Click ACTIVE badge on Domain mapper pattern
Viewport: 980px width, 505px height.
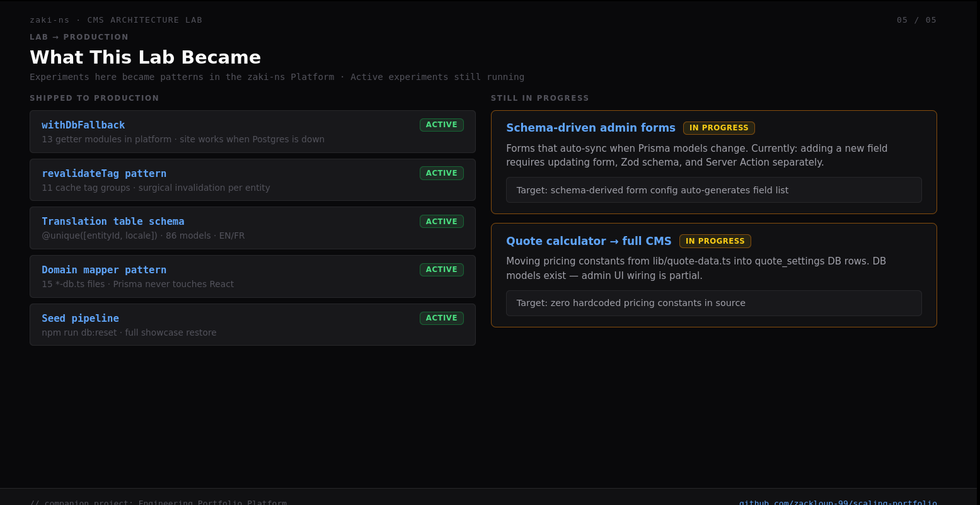point(442,270)
